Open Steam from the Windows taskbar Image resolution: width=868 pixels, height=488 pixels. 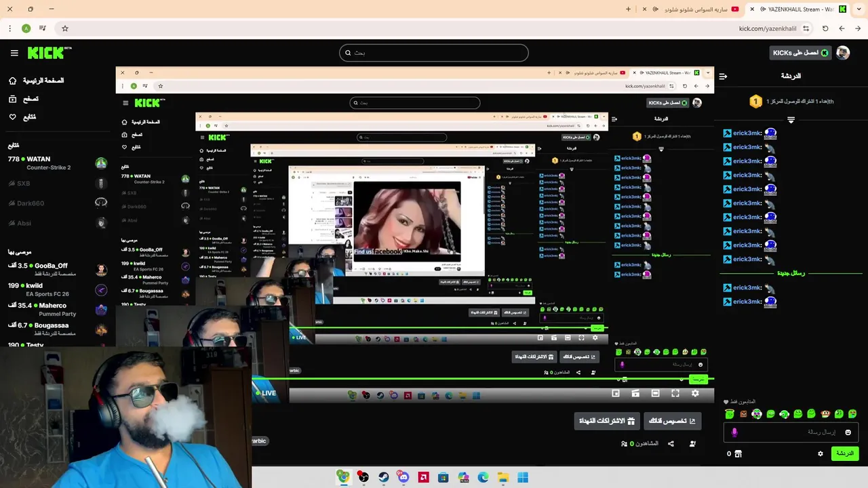tap(384, 477)
